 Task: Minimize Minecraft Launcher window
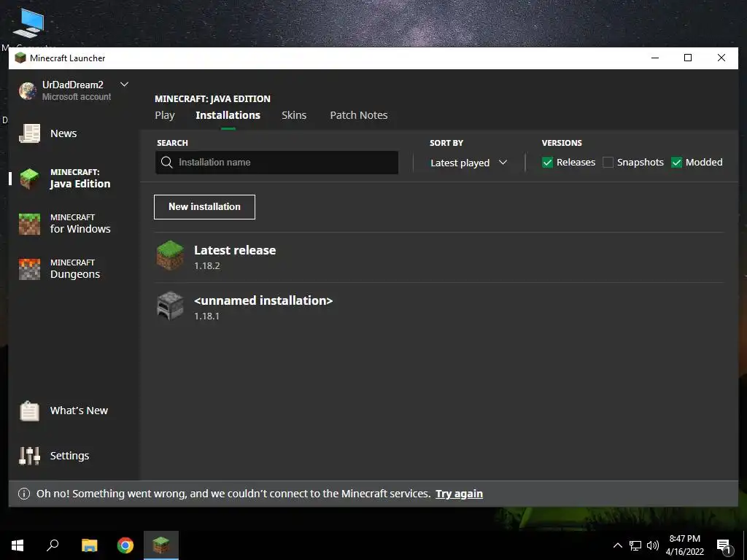[655, 58]
